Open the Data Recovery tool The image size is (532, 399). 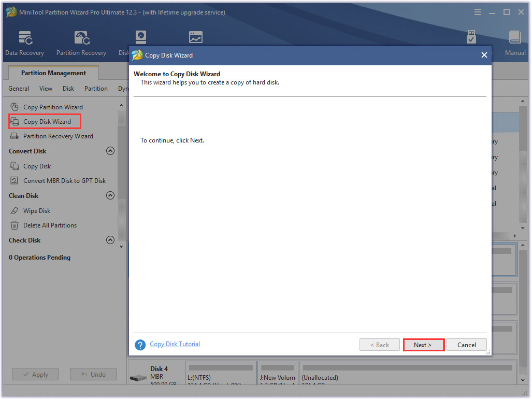tap(25, 43)
